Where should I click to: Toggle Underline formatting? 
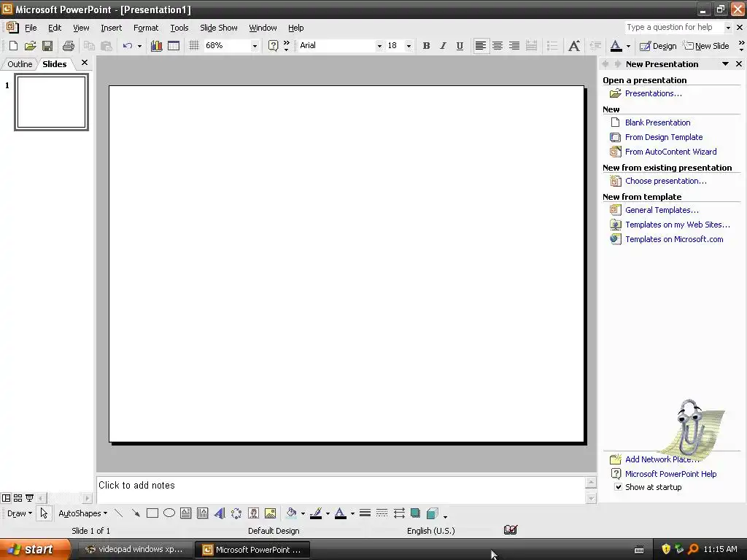coord(460,46)
